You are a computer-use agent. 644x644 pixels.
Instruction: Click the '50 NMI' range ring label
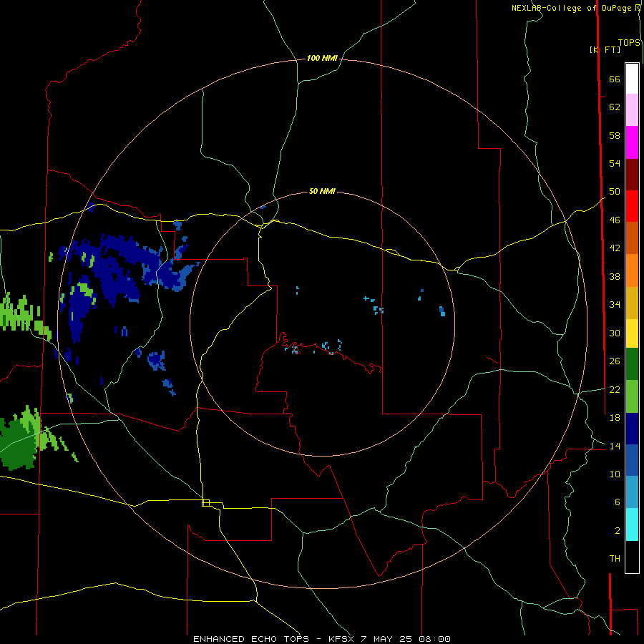[322, 191]
